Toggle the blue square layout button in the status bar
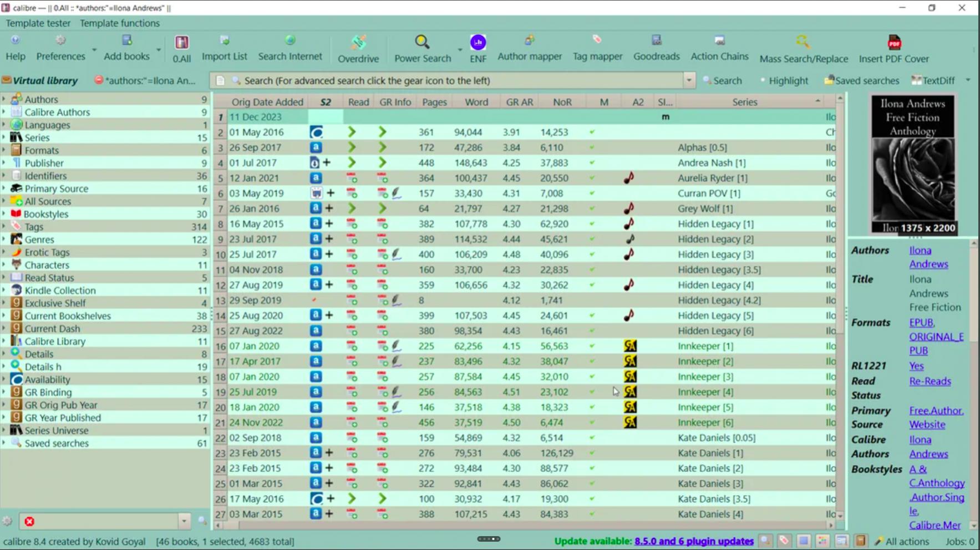This screenshot has width=980, height=550. click(x=804, y=541)
